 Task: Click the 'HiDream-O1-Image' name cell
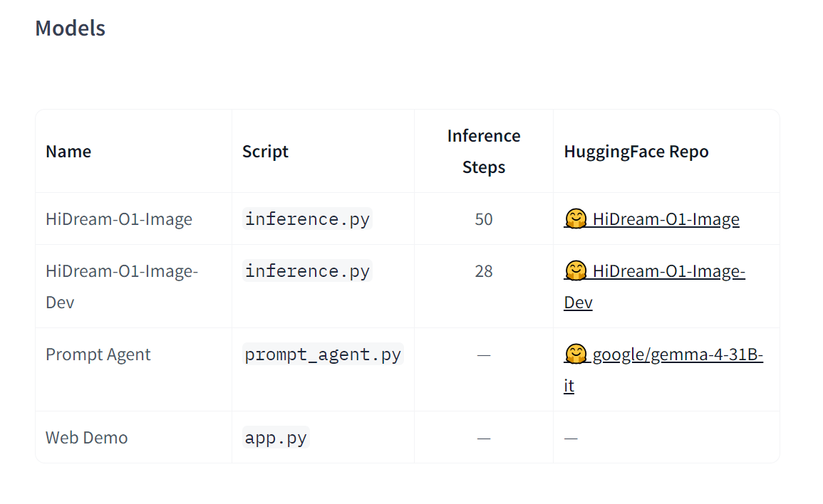click(119, 219)
